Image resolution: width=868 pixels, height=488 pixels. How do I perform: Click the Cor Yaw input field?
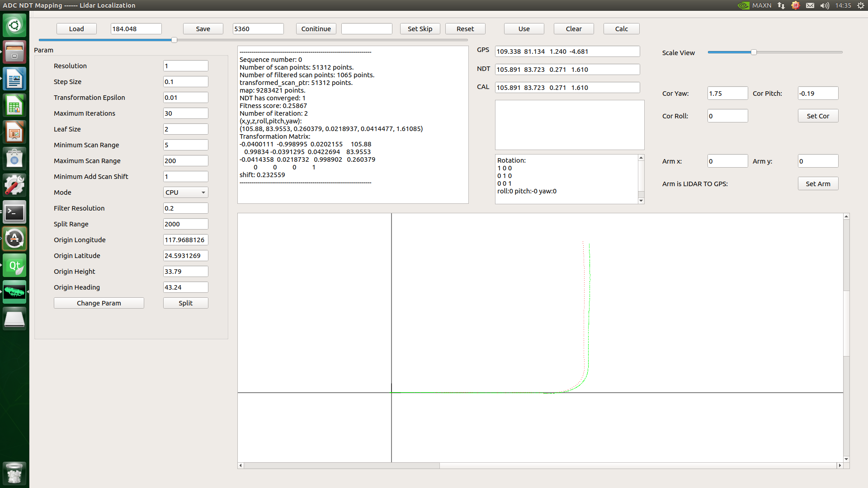(x=727, y=94)
